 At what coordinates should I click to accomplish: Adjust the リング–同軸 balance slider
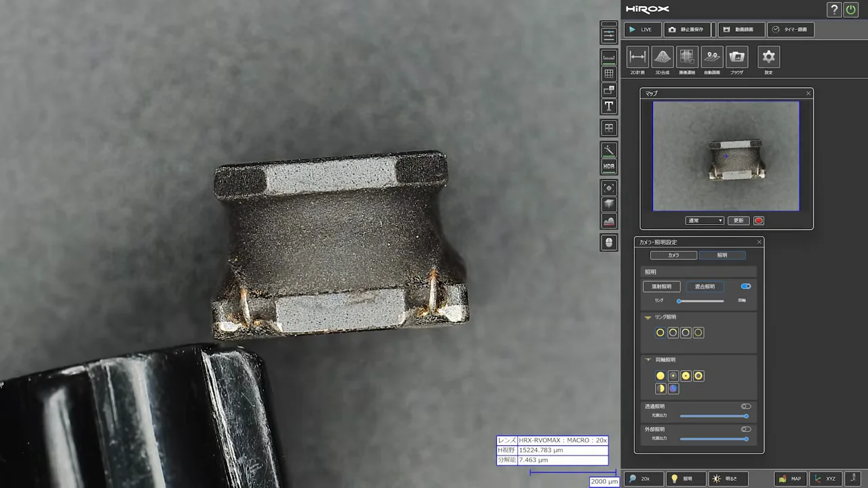tap(701, 300)
